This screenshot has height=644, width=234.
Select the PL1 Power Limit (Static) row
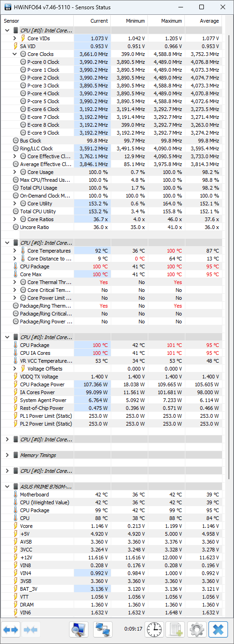pos(112,416)
